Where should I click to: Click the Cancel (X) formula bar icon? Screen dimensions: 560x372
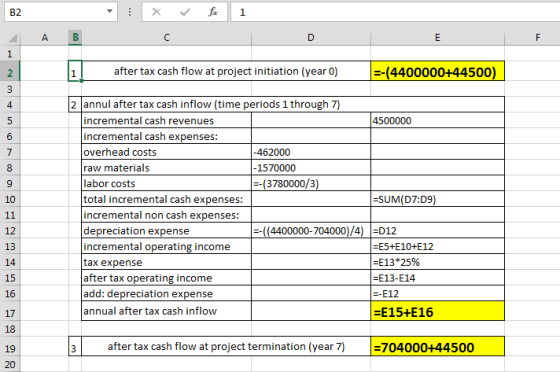(x=156, y=12)
